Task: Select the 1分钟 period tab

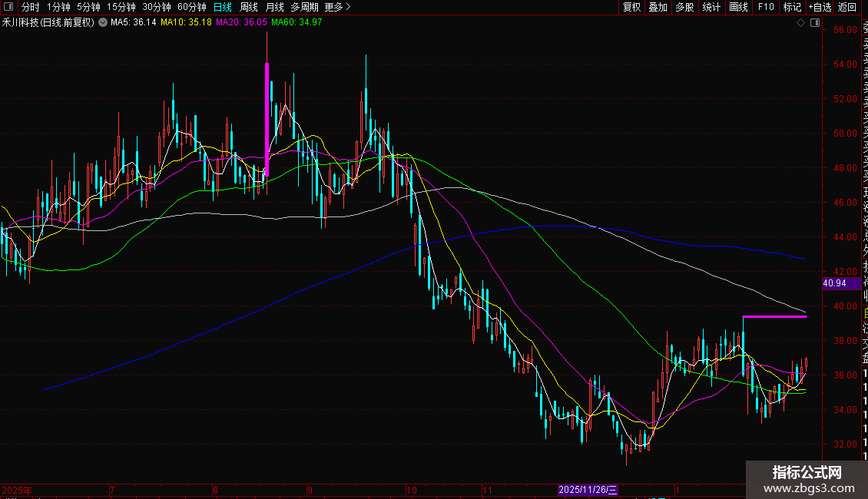Action: tap(58, 7)
